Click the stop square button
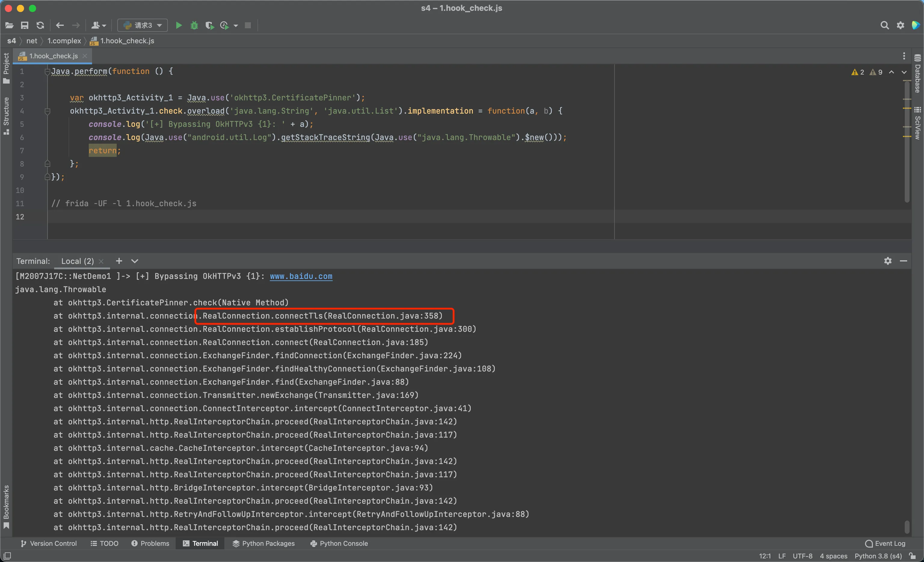This screenshot has height=562, width=924. click(x=248, y=26)
